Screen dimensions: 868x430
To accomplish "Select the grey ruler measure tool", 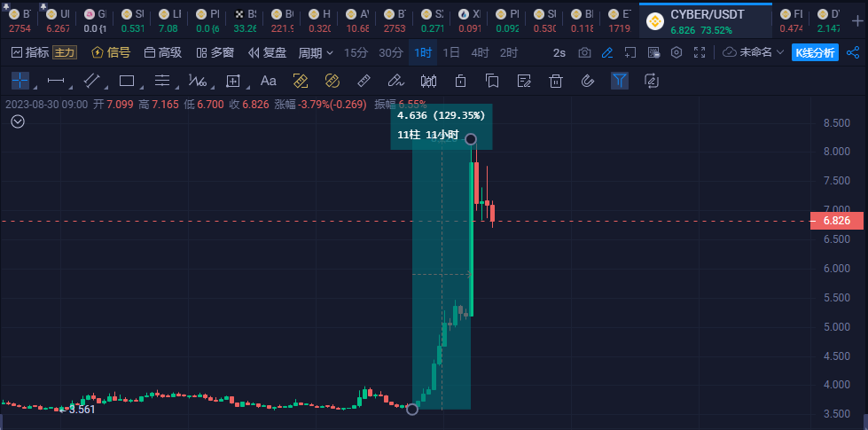I will pyautogui.click(x=364, y=81).
